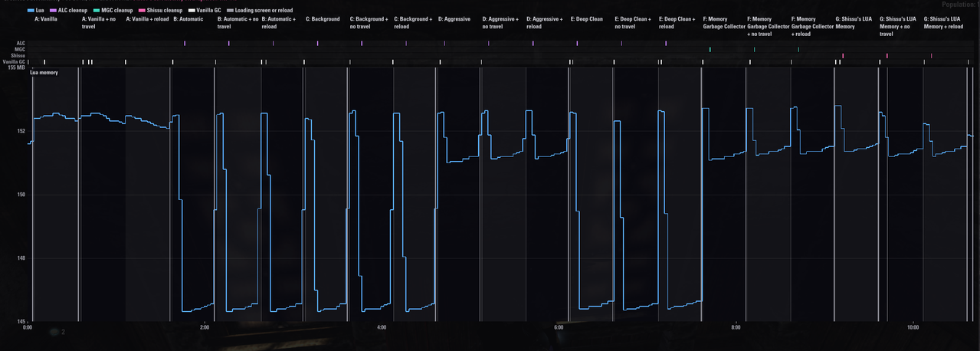This screenshot has height=351, width=980.
Task: Click the 155 MB y-axis label
Action: point(15,67)
